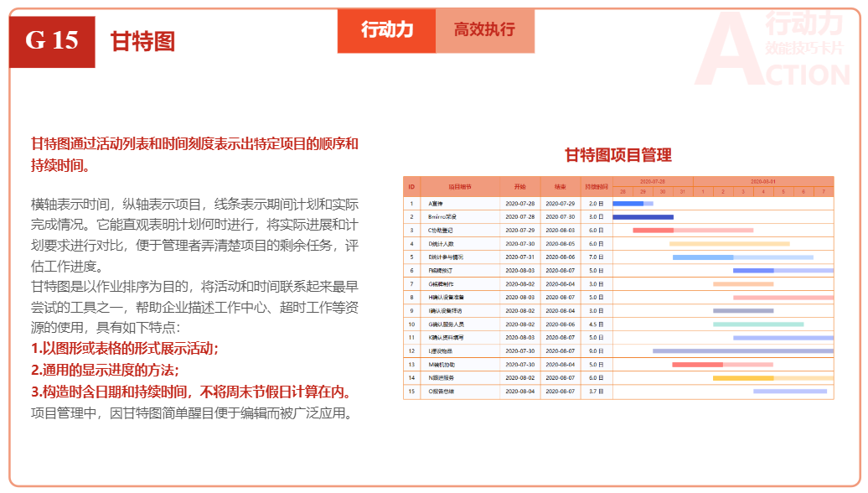Click the 2020-08-05 end date cell
The width and height of the screenshot is (868, 493).
point(560,243)
